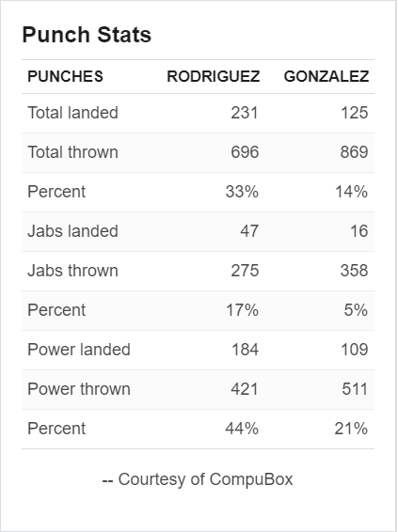Image resolution: width=398 pixels, height=532 pixels.
Task: Click Gonzalez's jabs landed value 16
Action: [358, 231]
